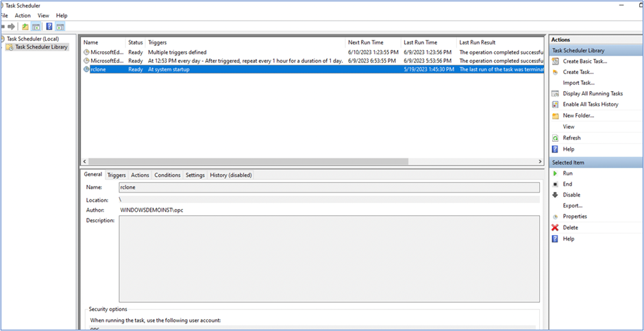Click inside the Description text box

329,259
